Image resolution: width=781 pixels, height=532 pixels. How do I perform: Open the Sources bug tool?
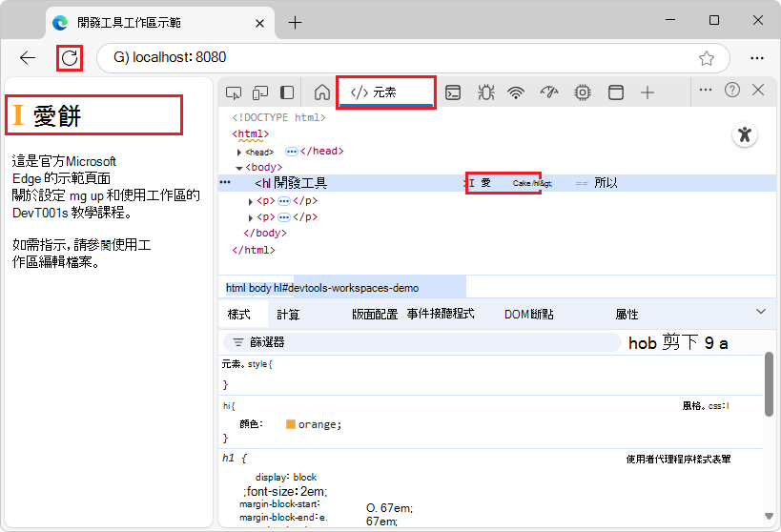(485, 92)
